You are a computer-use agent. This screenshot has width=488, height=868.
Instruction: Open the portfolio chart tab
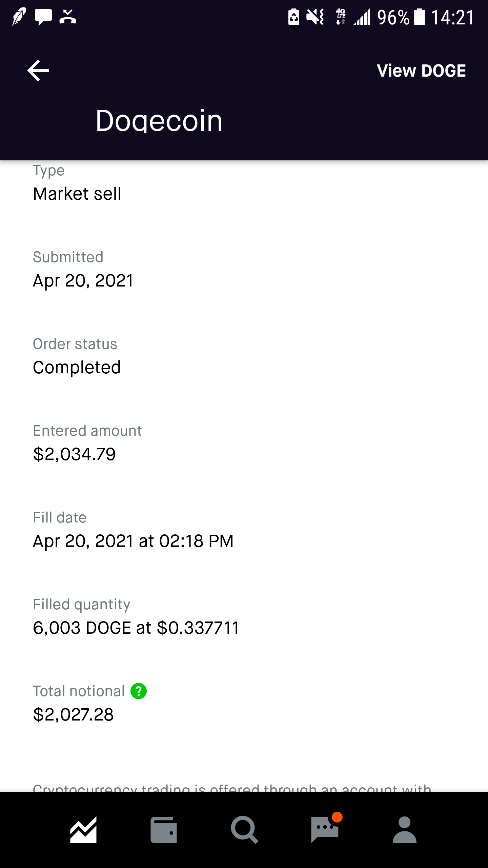(83, 830)
